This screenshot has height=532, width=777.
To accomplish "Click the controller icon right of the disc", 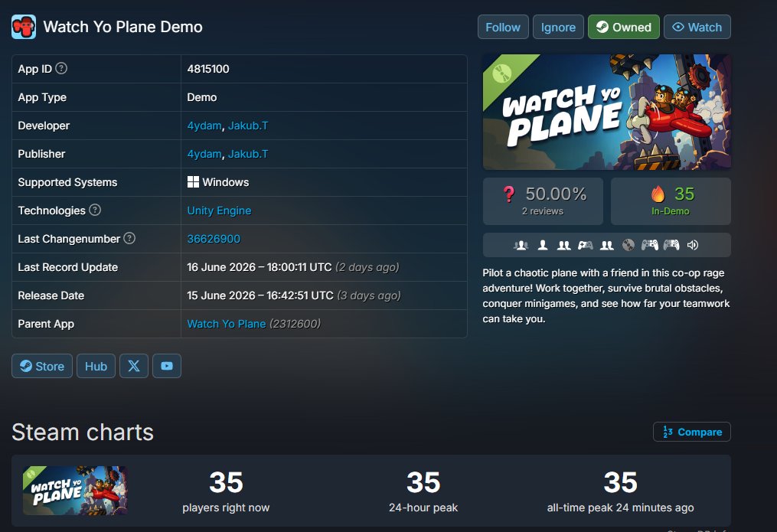I will click(650, 245).
